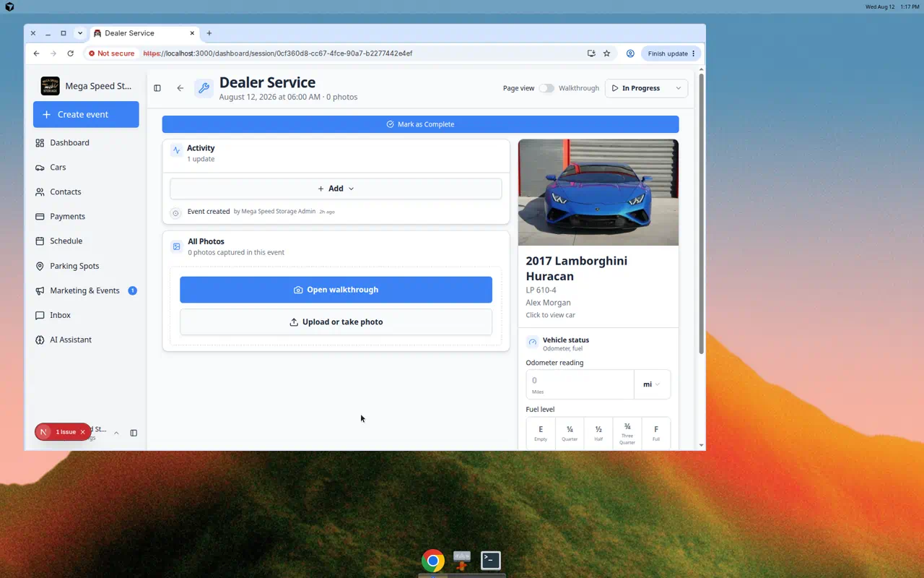Image resolution: width=924 pixels, height=578 pixels.
Task: Set fuel level to Empty
Action: coord(541,433)
